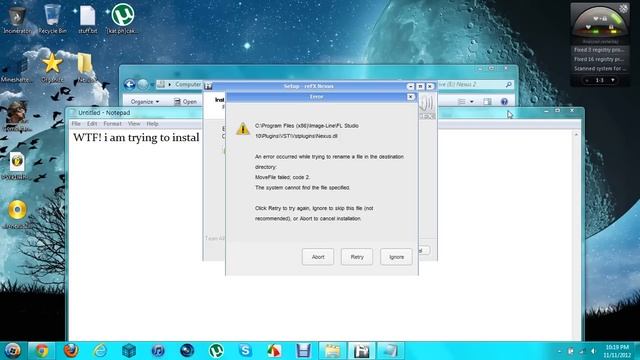Open Google Chrome from the taskbar
Screen dimensions: 640x360
click(42, 351)
